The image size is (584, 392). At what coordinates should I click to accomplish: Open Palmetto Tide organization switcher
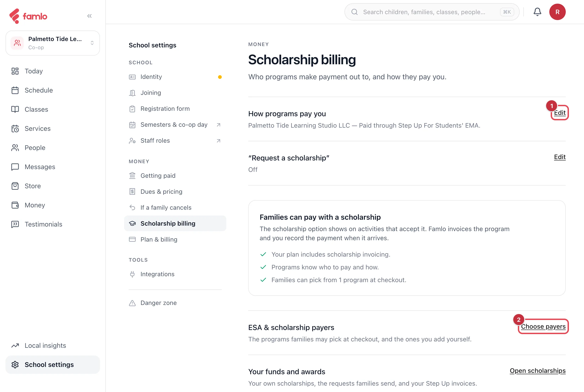[x=52, y=43]
